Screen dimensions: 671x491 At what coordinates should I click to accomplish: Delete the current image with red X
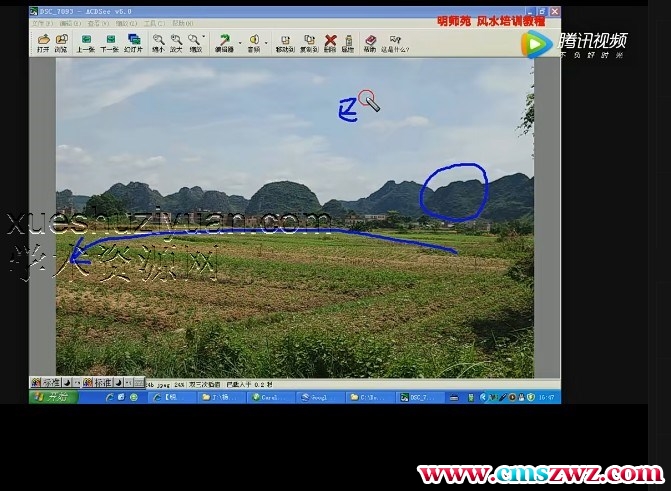(330, 42)
